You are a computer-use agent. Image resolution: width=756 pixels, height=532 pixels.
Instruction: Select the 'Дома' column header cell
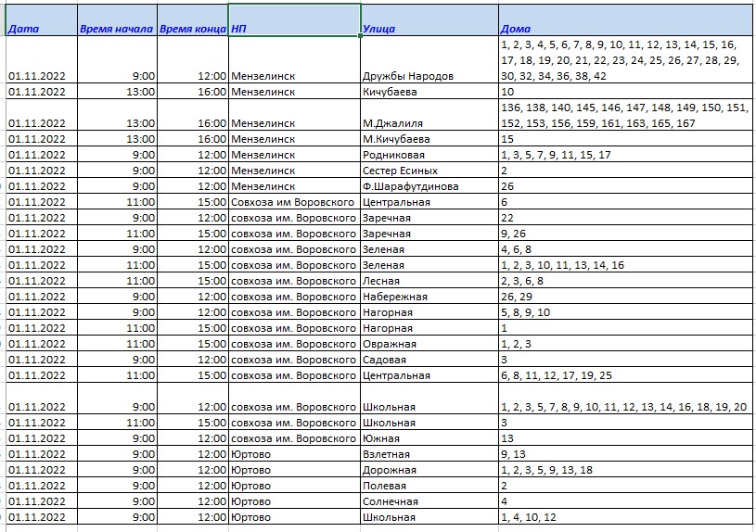pyautogui.click(x=623, y=20)
